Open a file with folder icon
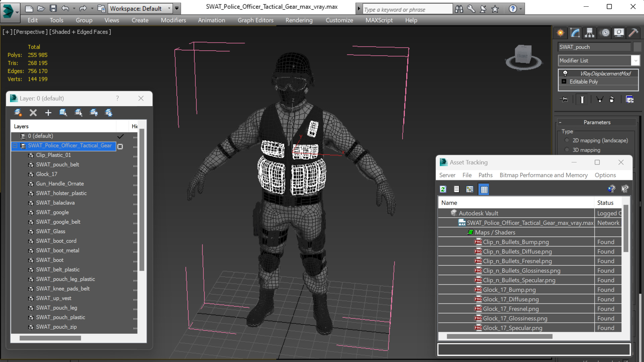 (41, 9)
